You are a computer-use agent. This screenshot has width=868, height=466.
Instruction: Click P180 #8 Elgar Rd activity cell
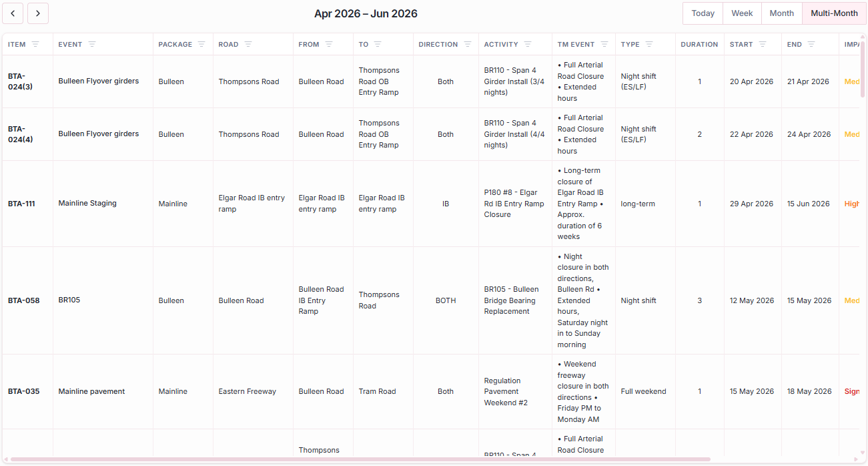click(514, 204)
